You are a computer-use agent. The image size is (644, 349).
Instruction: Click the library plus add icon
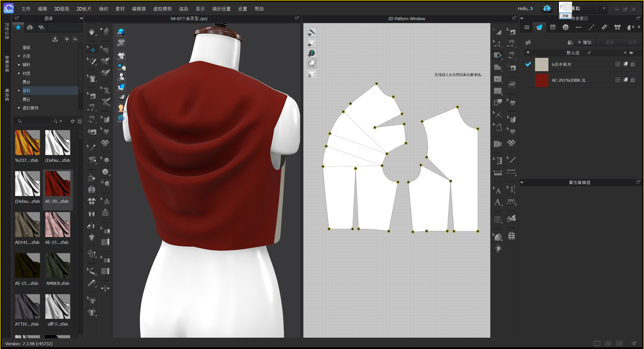[x=67, y=39]
